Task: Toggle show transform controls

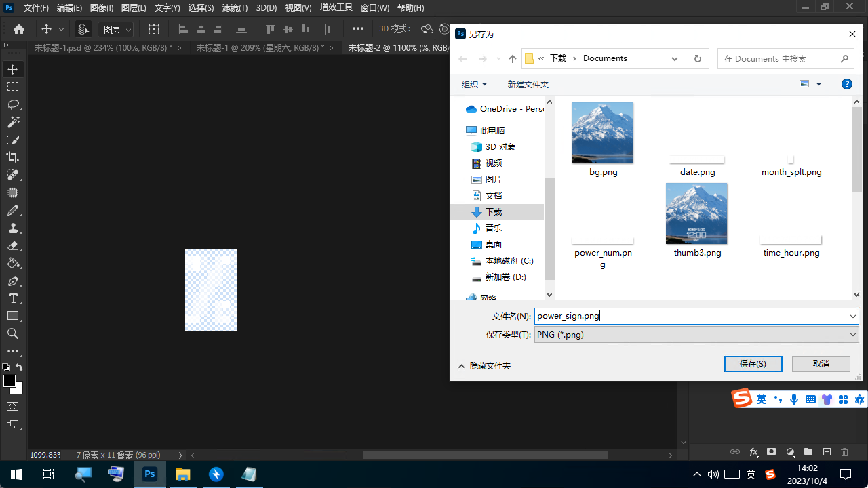Action: [154, 29]
